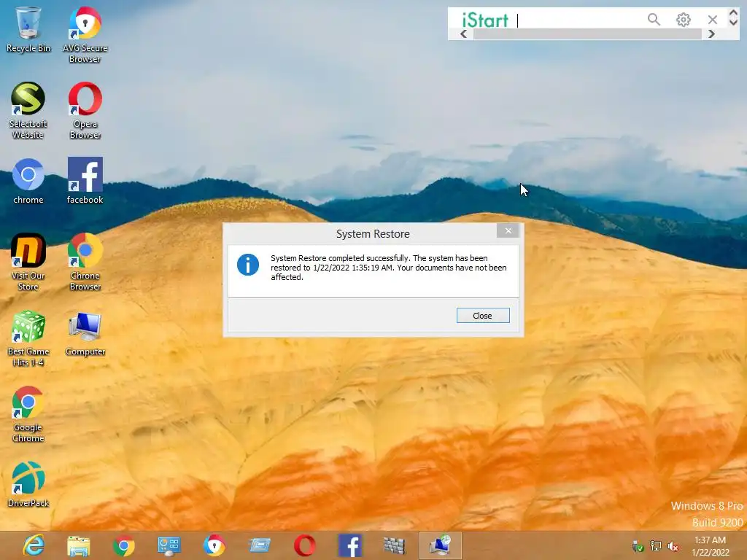This screenshot has height=560, width=747.
Task: Close the iStart search bar
Action: coord(713,20)
